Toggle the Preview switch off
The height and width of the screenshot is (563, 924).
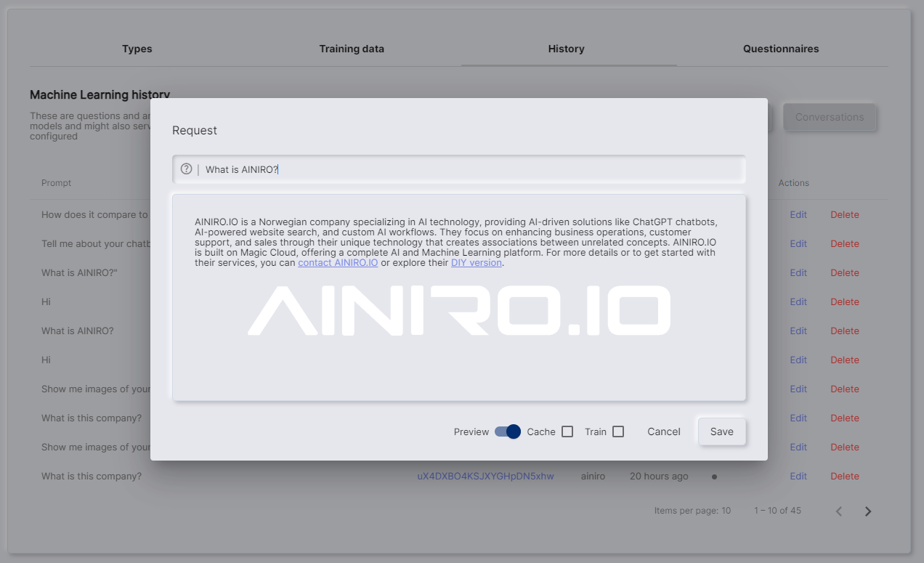[508, 432]
